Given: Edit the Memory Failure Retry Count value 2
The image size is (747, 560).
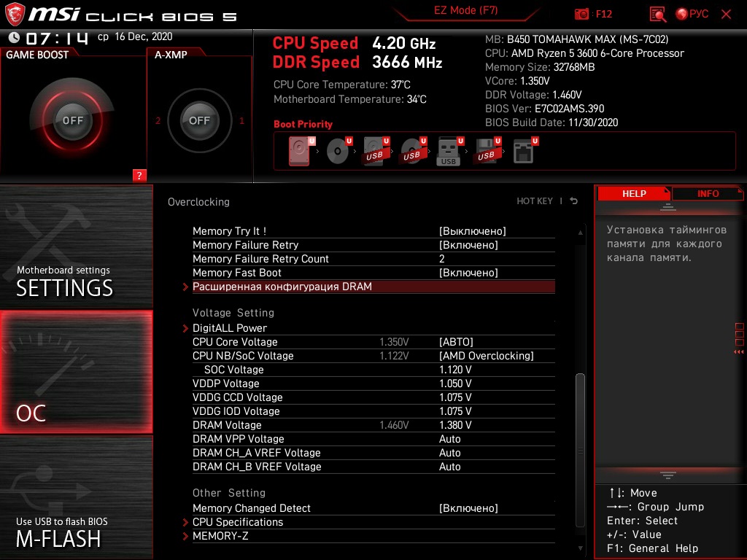Looking at the screenshot, I should pyautogui.click(x=441, y=259).
